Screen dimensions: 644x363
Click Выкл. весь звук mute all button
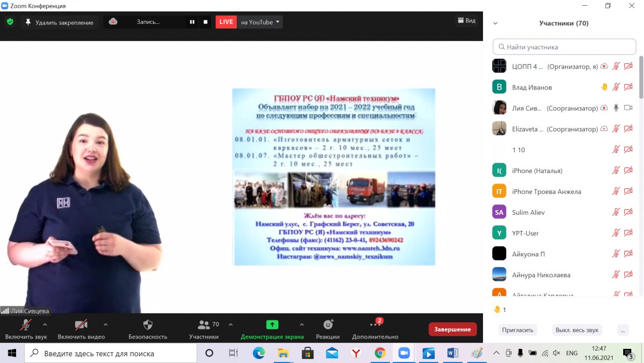[576, 330]
